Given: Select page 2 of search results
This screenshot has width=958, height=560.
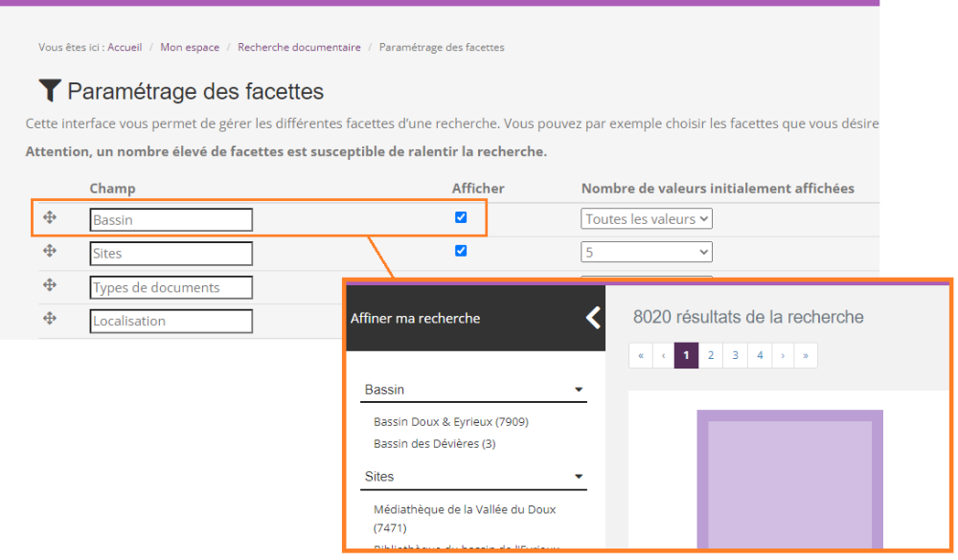Looking at the screenshot, I should (711, 355).
